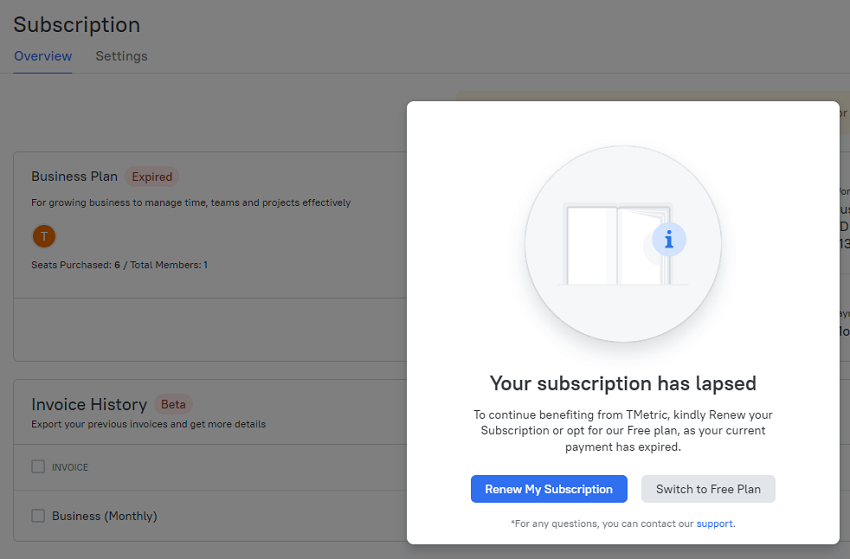Open the support link in dialog
Screen dimensions: 850x559
[714, 524]
